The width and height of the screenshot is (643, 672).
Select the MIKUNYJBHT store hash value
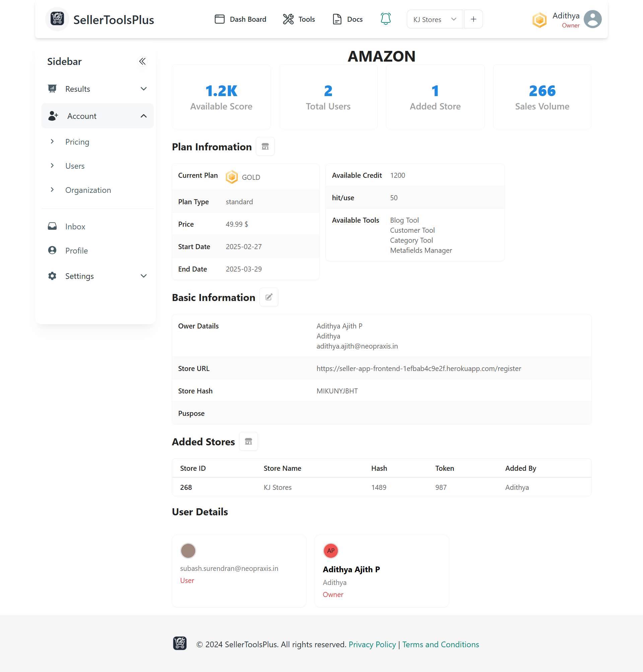pyautogui.click(x=337, y=391)
